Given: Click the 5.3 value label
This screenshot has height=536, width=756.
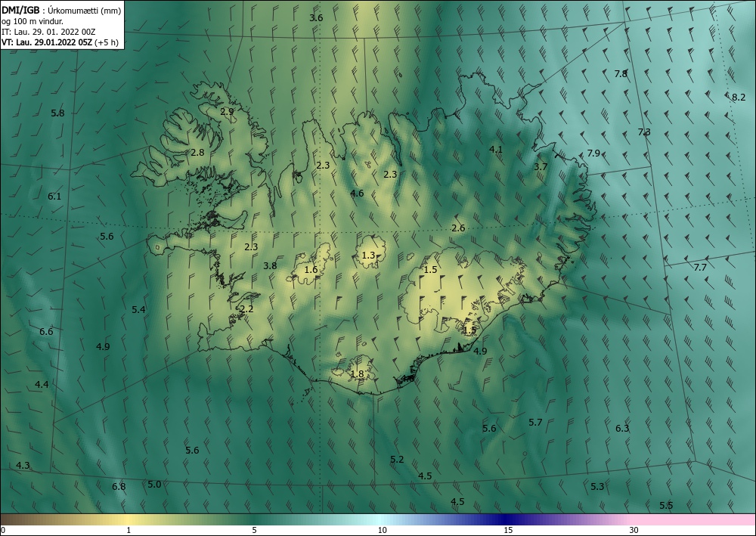Looking at the screenshot, I should pyautogui.click(x=597, y=486).
